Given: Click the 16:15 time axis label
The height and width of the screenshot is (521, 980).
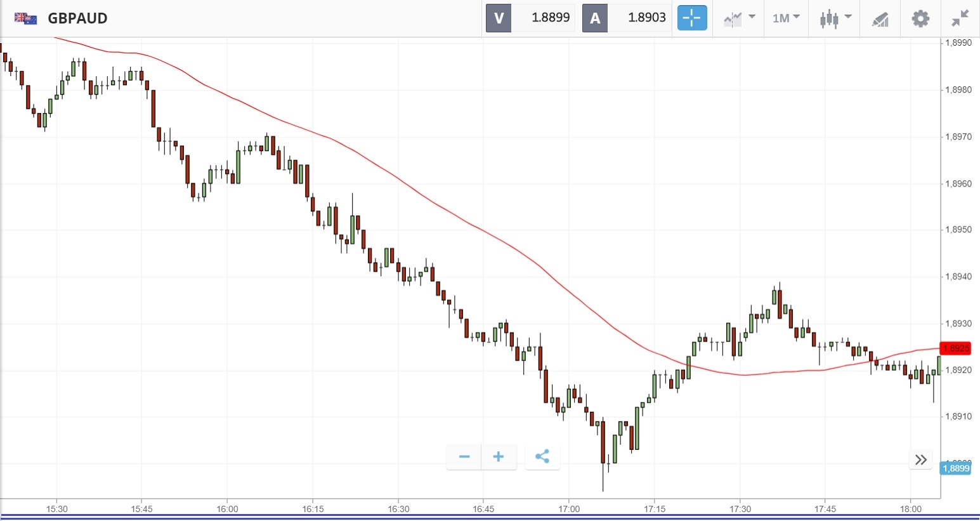Looking at the screenshot, I should 313,509.
